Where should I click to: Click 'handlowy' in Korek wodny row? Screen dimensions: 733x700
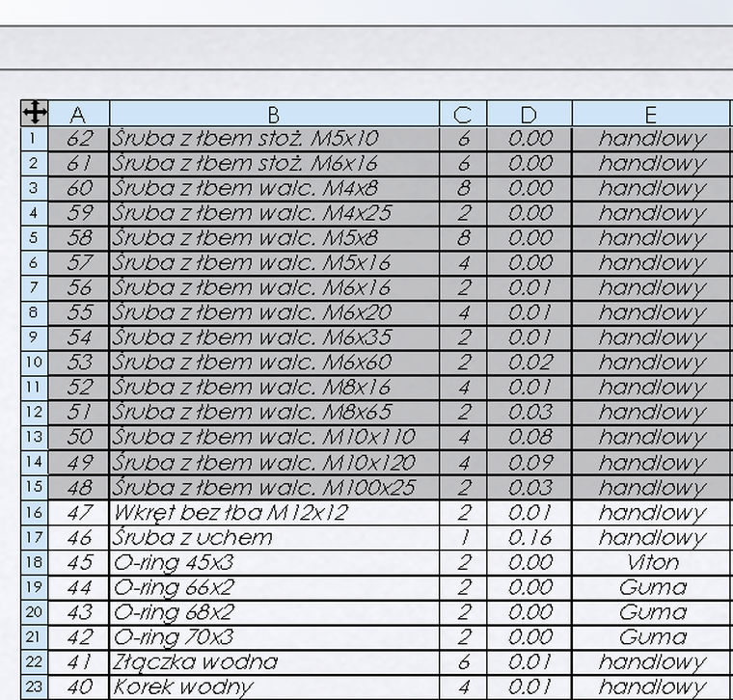click(x=651, y=687)
